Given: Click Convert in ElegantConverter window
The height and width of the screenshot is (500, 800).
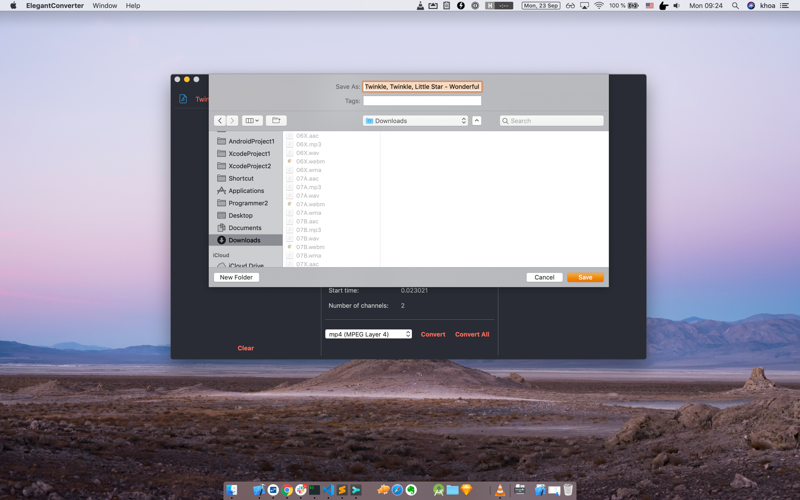Looking at the screenshot, I should click(x=433, y=334).
